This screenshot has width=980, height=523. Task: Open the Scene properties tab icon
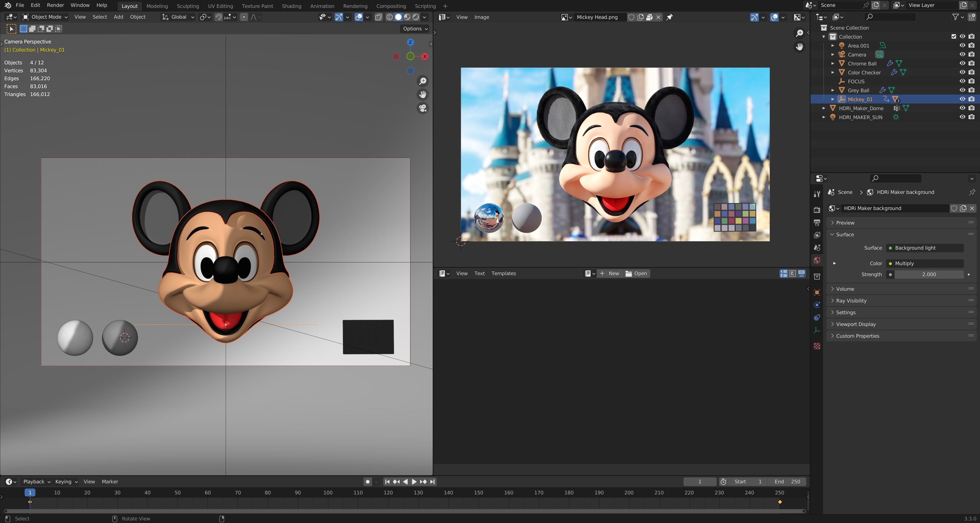pyautogui.click(x=817, y=248)
